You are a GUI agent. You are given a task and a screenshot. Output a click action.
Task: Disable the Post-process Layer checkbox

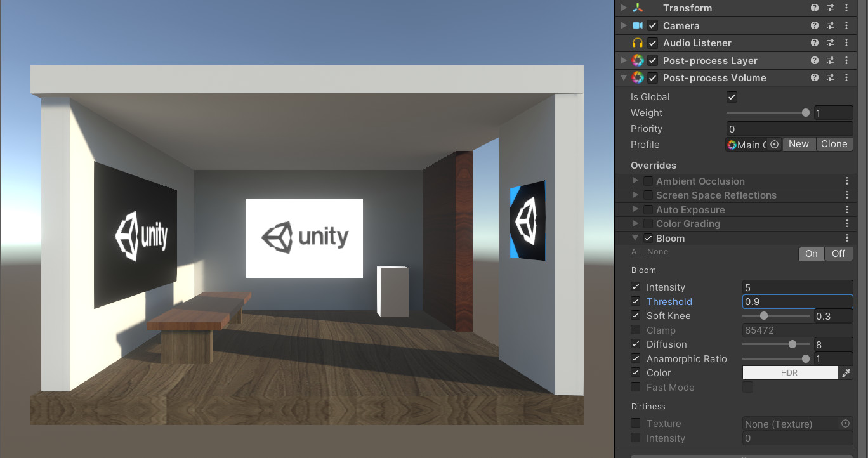[652, 61]
